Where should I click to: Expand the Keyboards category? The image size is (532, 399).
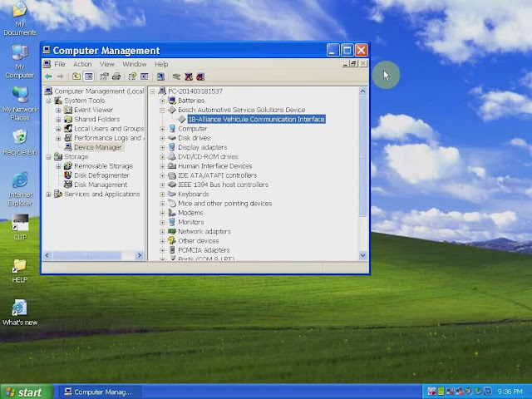(162, 195)
